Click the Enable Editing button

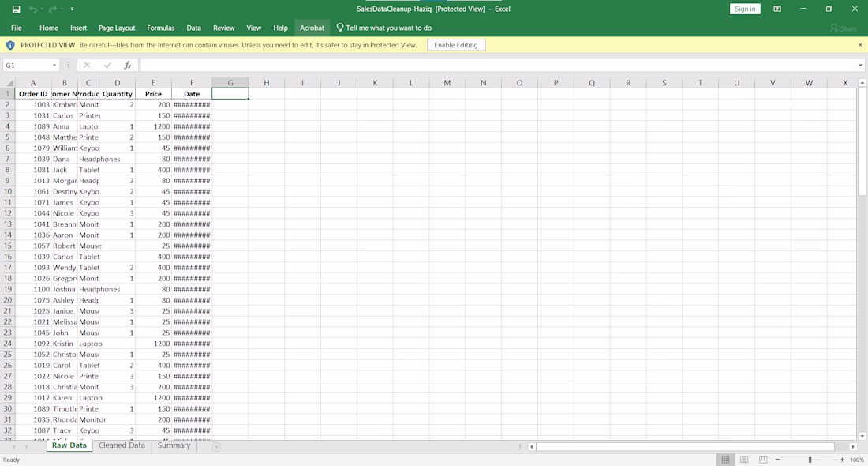[x=456, y=45]
